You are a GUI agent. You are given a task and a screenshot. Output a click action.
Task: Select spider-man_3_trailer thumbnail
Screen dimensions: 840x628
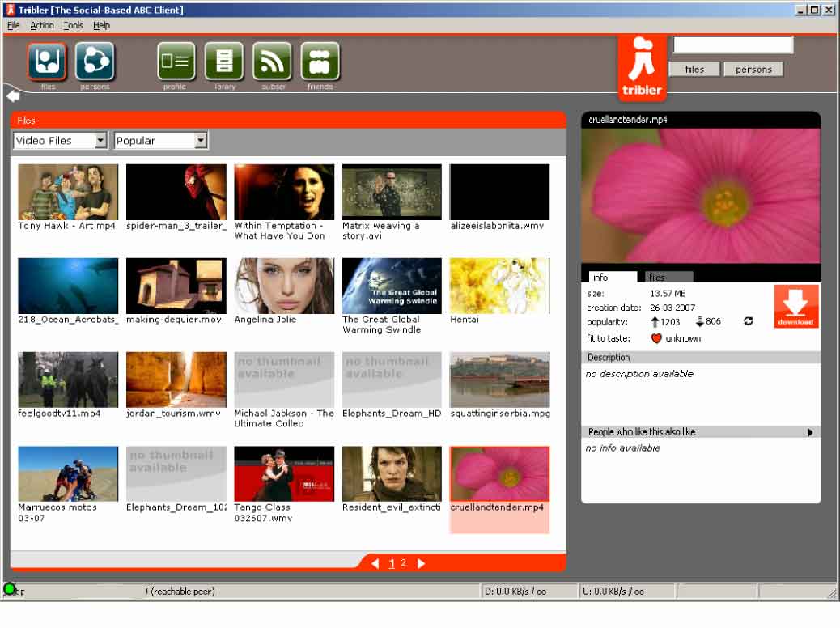[176, 192]
